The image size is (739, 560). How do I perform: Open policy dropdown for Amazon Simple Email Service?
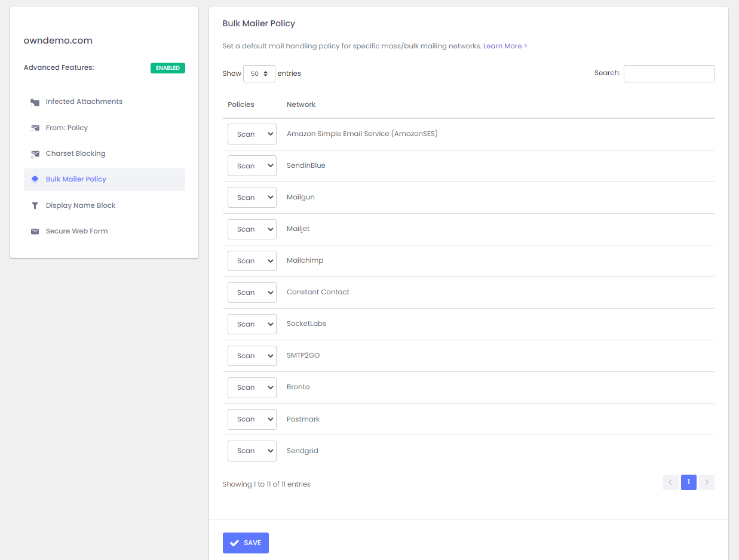(x=252, y=134)
